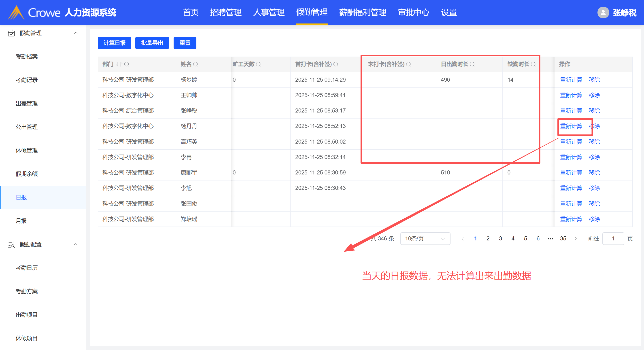Click 重新计算 for 杨丹丹's row
The image size is (644, 350).
(571, 126)
